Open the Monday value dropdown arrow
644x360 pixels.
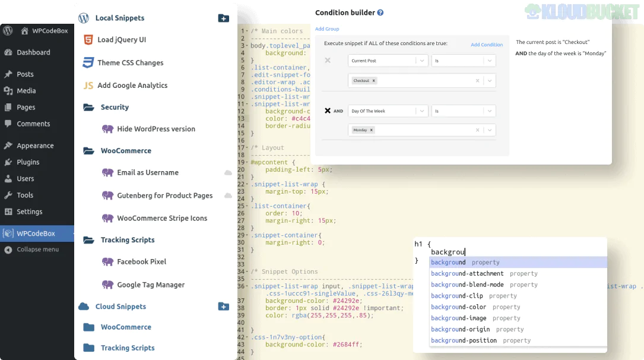tap(490, 130)
